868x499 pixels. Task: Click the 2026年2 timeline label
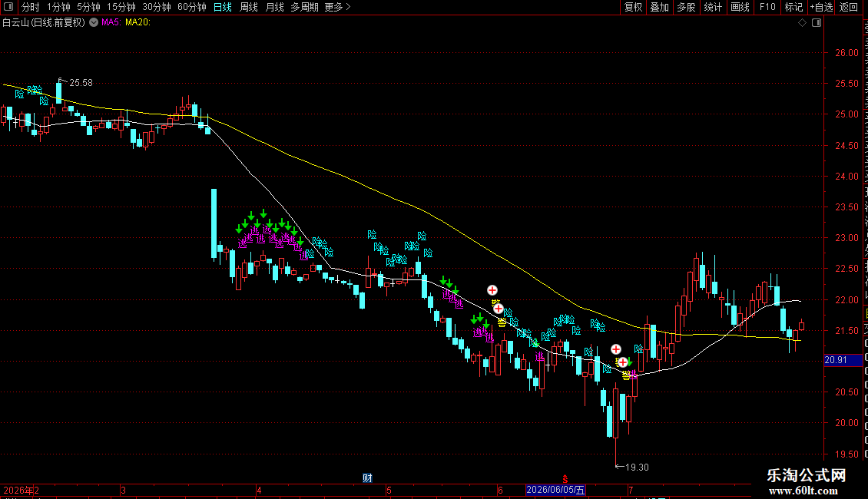pos(21,490)
